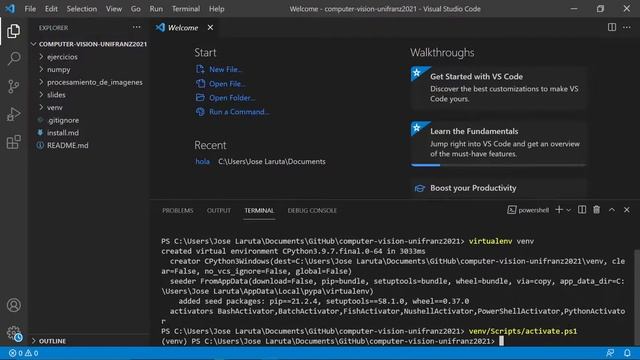
Task: Open the File menu
Action: pyautogui.click(x=30, y=9)
